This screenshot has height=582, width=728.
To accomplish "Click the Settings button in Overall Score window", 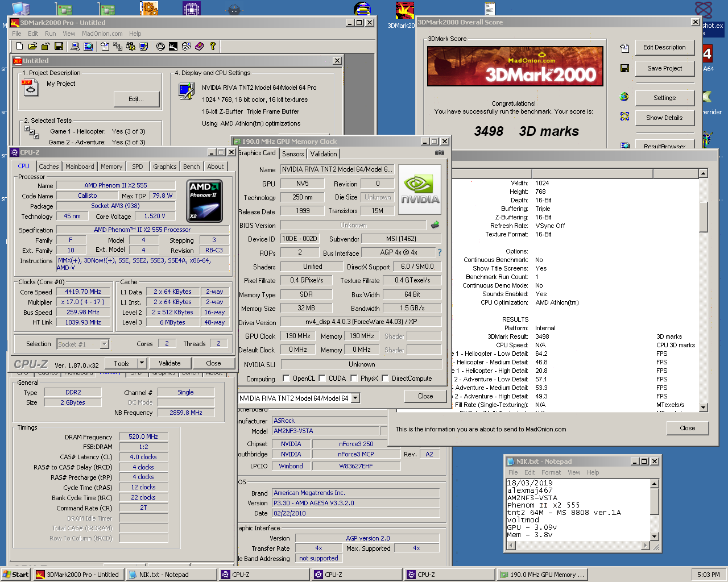I will (664, 98).
